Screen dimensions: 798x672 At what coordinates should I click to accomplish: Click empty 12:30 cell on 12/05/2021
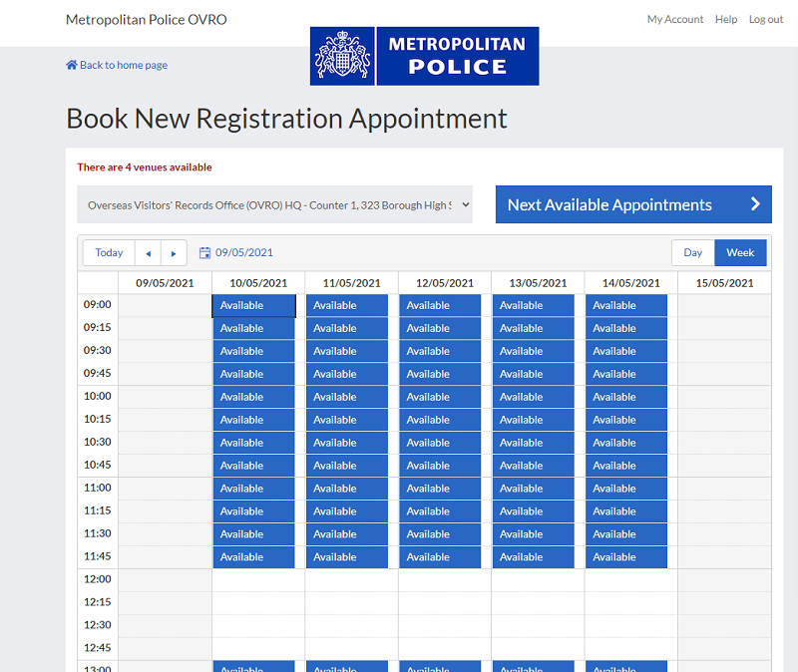pos(445,626)
